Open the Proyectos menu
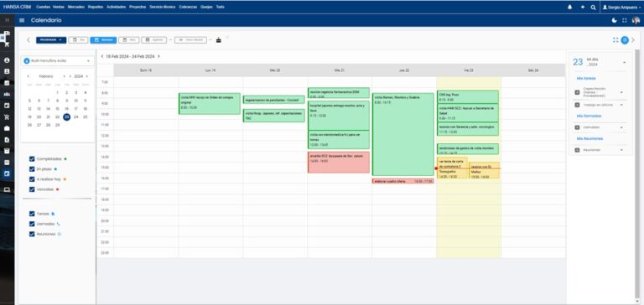Viewport: 644px width, 305px height. 138,7
